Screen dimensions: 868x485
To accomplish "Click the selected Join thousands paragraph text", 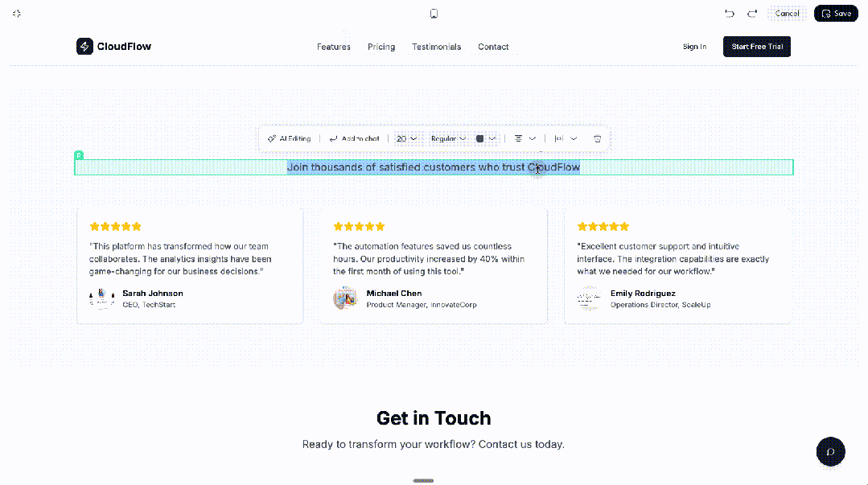I will pyautogui.click(x=434, y=167).
